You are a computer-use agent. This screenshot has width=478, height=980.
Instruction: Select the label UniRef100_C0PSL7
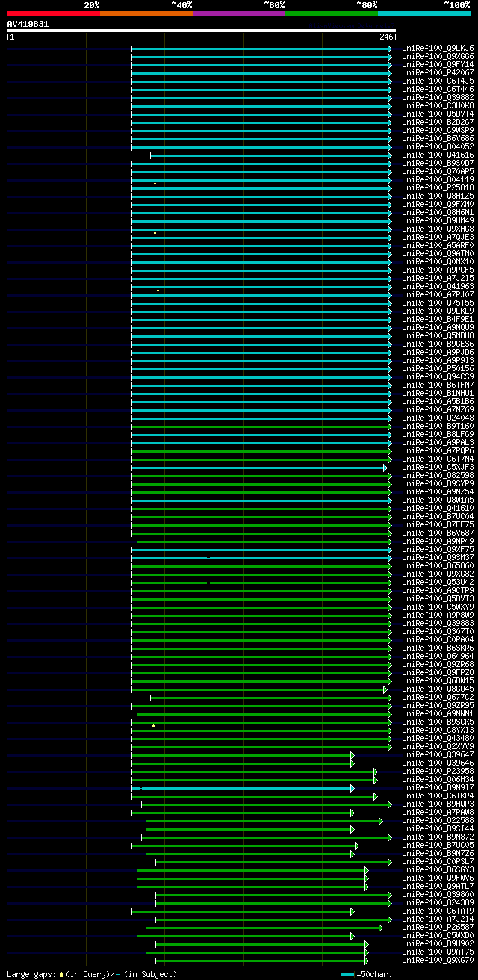click(438, 861)
